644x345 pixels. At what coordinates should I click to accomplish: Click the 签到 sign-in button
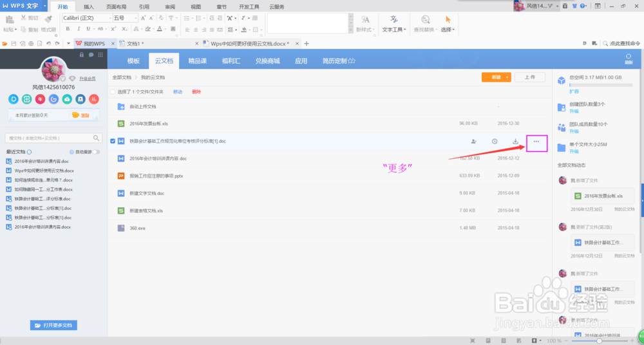(x=81, y=115)
